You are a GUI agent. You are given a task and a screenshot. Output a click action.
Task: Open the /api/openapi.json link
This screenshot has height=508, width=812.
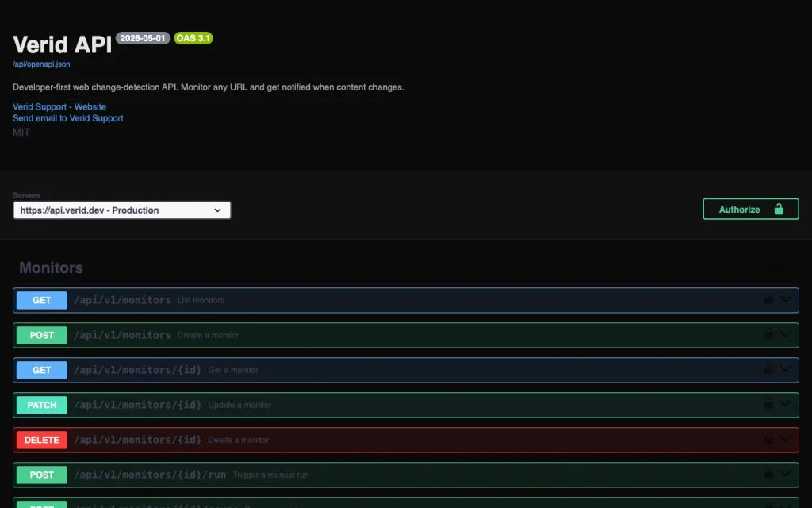41,63
